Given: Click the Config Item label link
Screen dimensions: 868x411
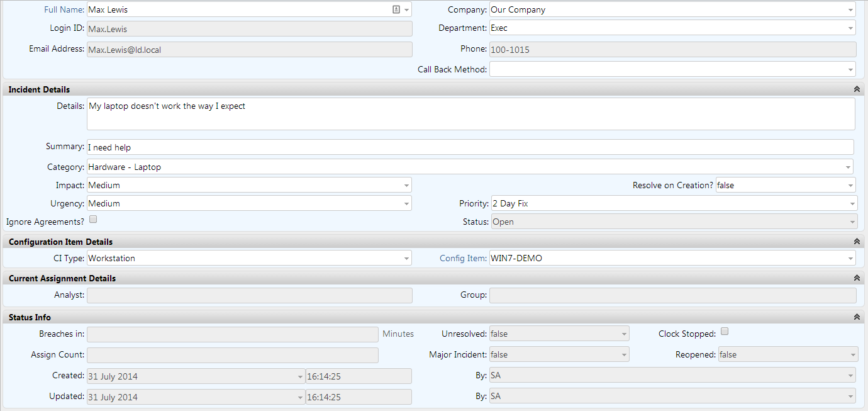Looking at the screenshot, I should (463, 259).
